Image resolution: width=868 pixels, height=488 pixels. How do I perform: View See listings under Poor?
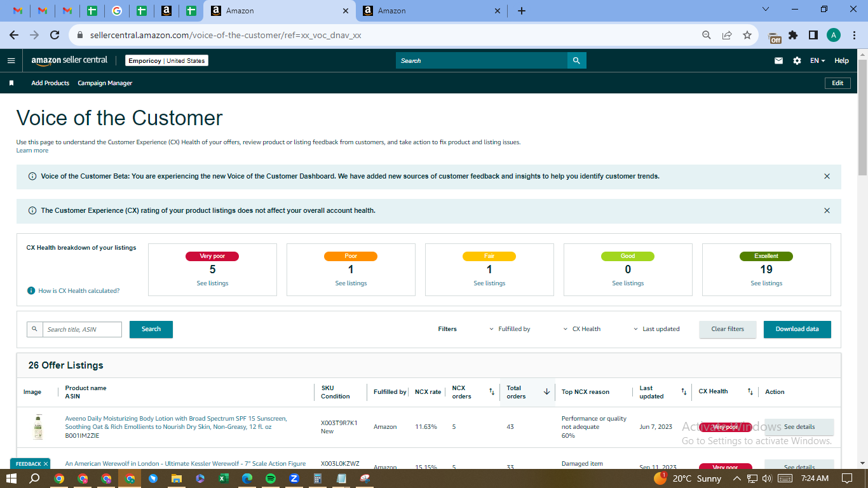tap(351, 283)
